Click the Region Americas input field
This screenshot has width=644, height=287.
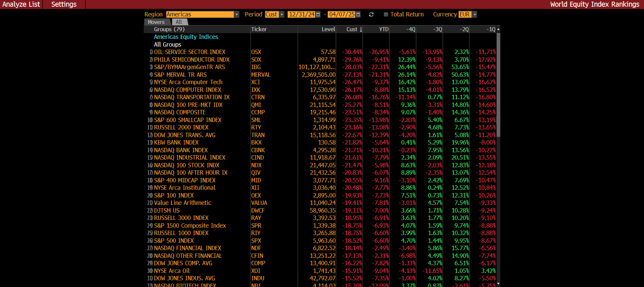(x=200, y=14)
